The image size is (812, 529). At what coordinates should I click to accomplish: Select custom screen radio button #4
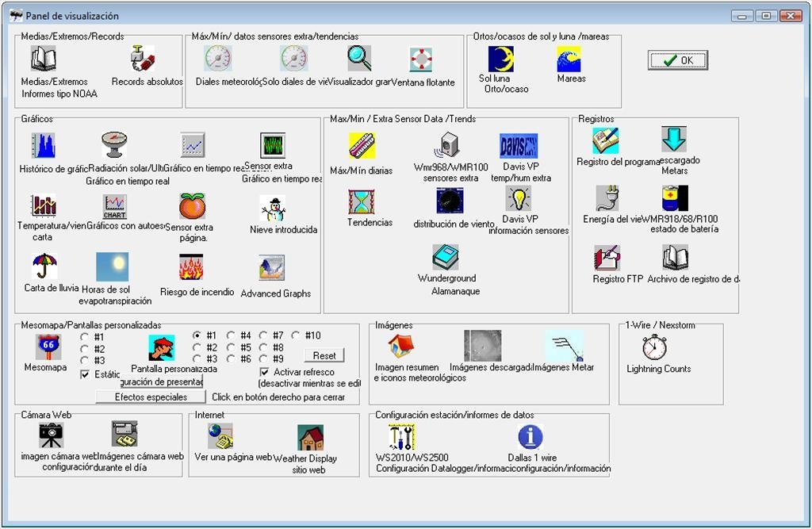[231, 335]
